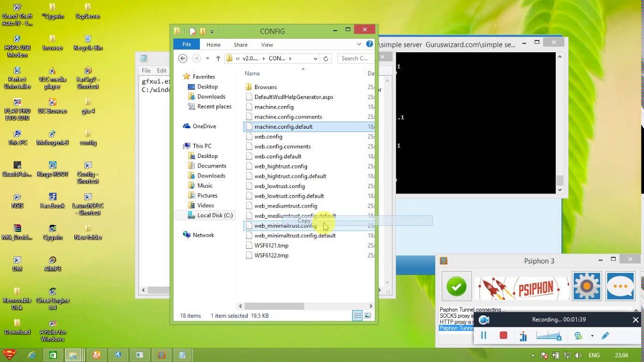Click the console window vertical scrollbar down arrow
This screenshot has width=644, height=362.
click(x=559, y=190)
